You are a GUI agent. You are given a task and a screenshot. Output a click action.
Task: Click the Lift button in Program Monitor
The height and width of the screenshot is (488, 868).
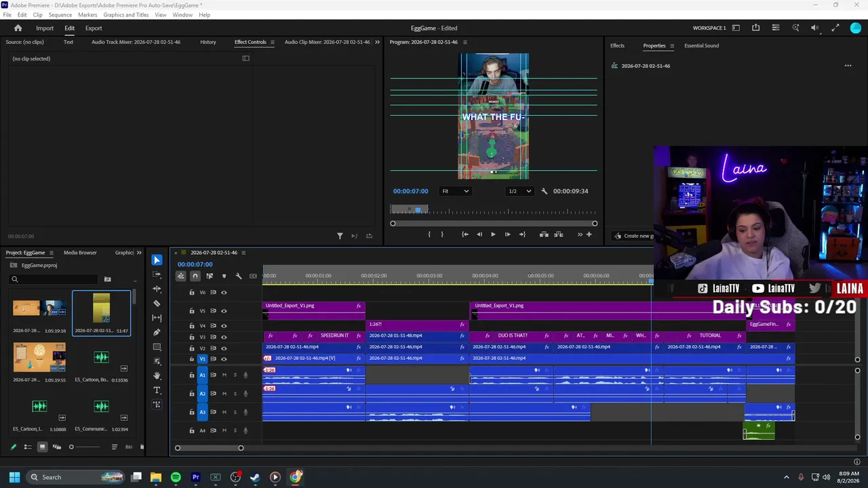click(544, 235)
